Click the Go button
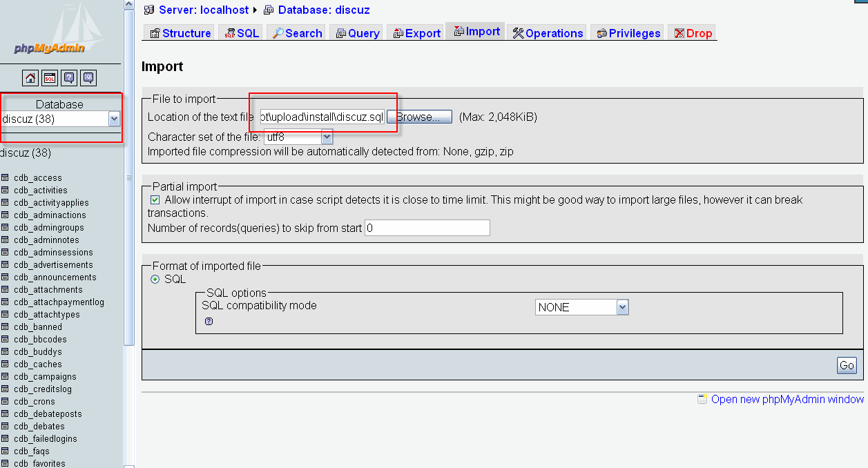Image resolution: width=868 pixels, height=468 pixels. [x=847, y=366]
